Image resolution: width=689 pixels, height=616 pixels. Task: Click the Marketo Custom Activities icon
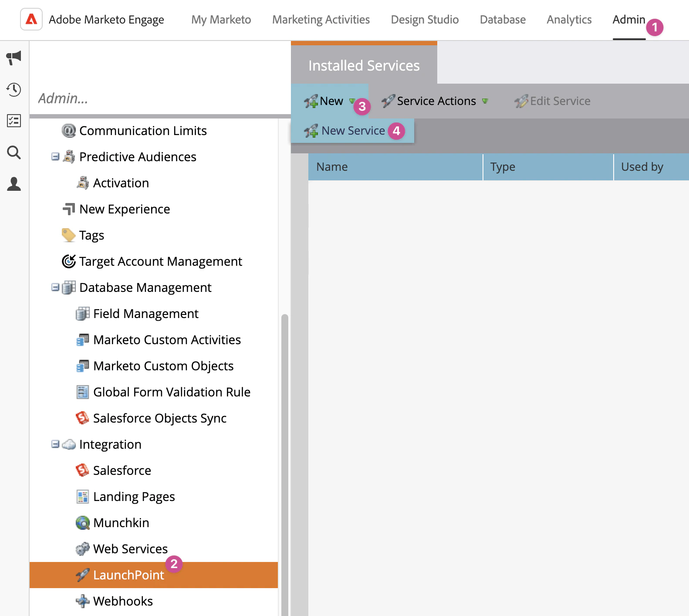point(83,339)
